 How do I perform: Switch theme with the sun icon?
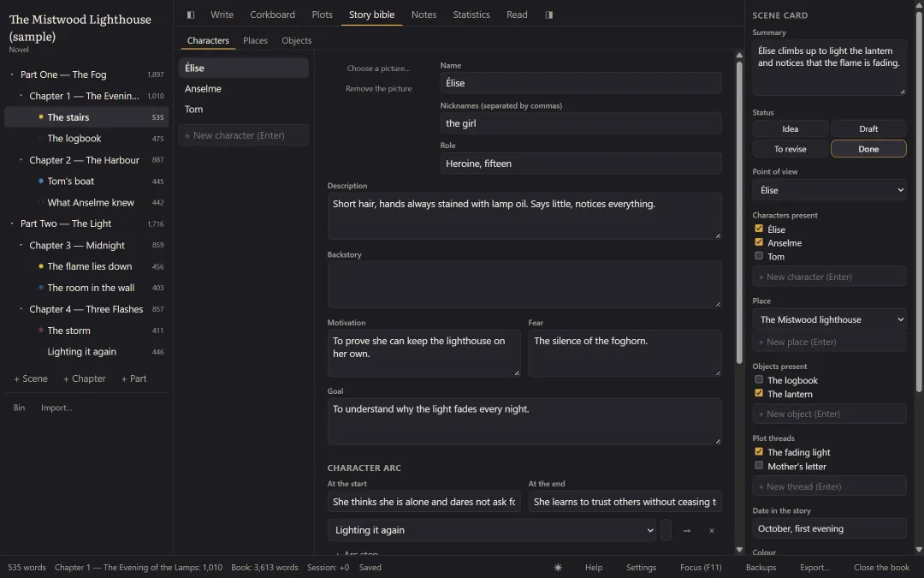pyautogui.click(x=558, y=568)
